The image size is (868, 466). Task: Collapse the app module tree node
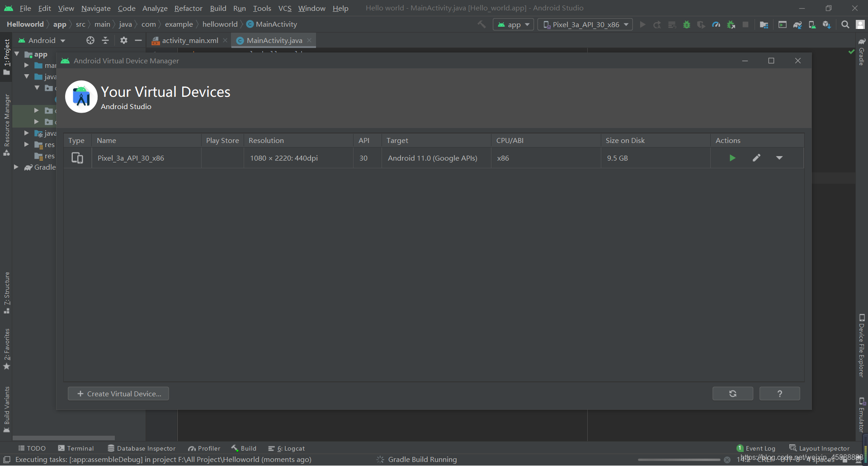17,54
